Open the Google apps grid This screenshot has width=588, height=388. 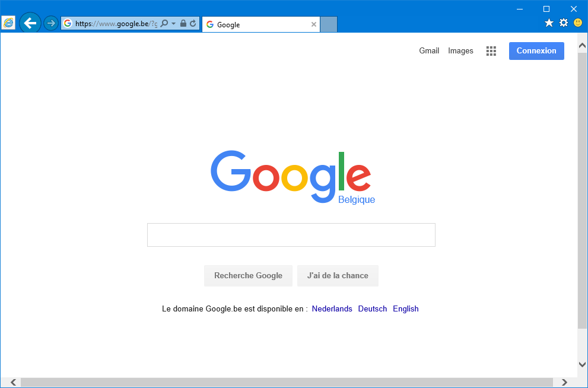coord(491,51)
